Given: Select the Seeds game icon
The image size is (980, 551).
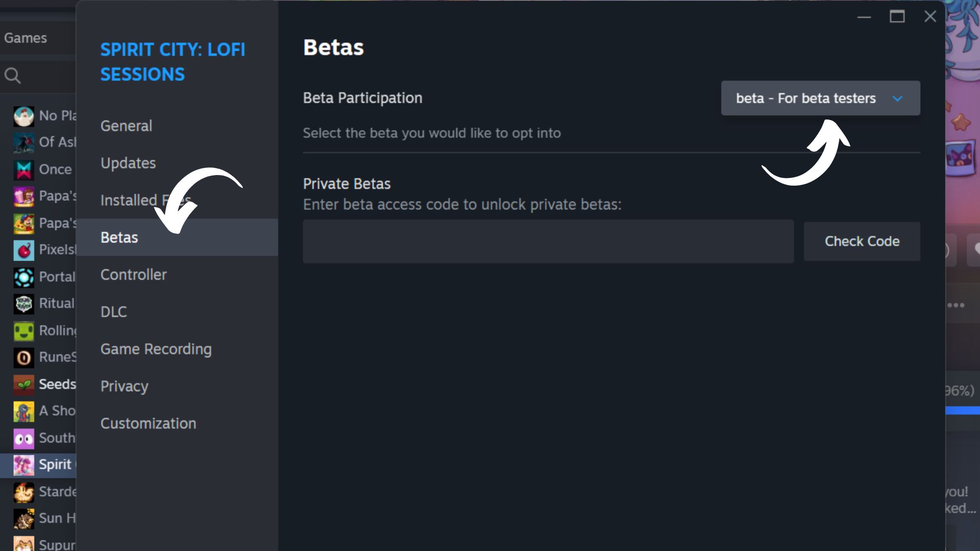Looking at the screenshot, I should pos(23,385).
